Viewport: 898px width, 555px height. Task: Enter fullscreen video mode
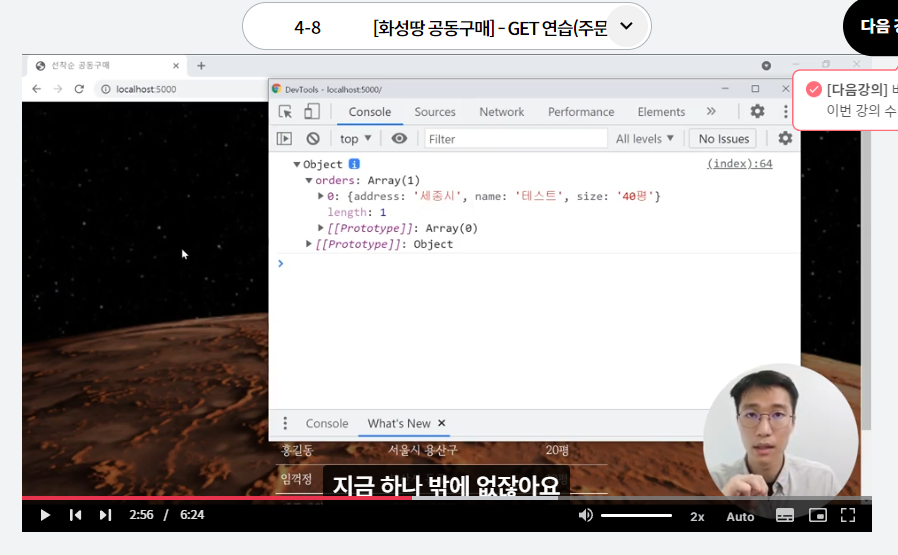point(848,515)
